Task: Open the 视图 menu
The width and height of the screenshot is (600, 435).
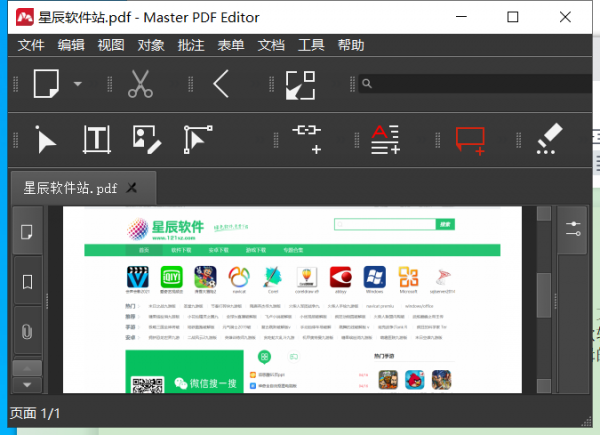Action: 111,45
